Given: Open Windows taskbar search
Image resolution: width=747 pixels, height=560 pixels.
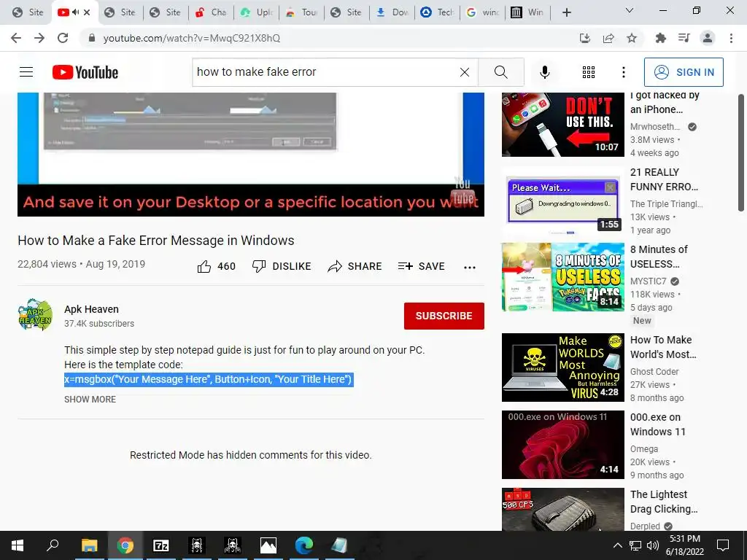Looking at the screenshot, I should point(53,545).
